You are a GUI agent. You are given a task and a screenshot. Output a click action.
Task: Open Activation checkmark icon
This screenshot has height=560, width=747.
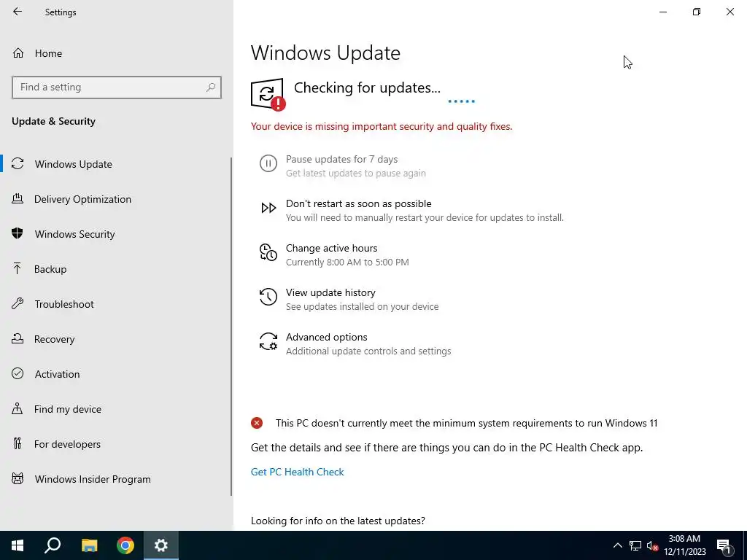coord(18,374)
